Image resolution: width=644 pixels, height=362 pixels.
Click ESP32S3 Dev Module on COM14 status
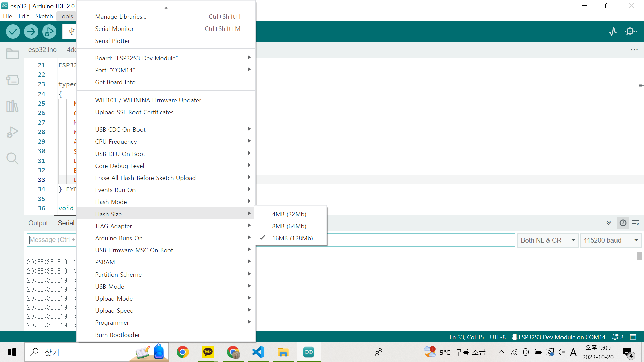coord(559,337)
